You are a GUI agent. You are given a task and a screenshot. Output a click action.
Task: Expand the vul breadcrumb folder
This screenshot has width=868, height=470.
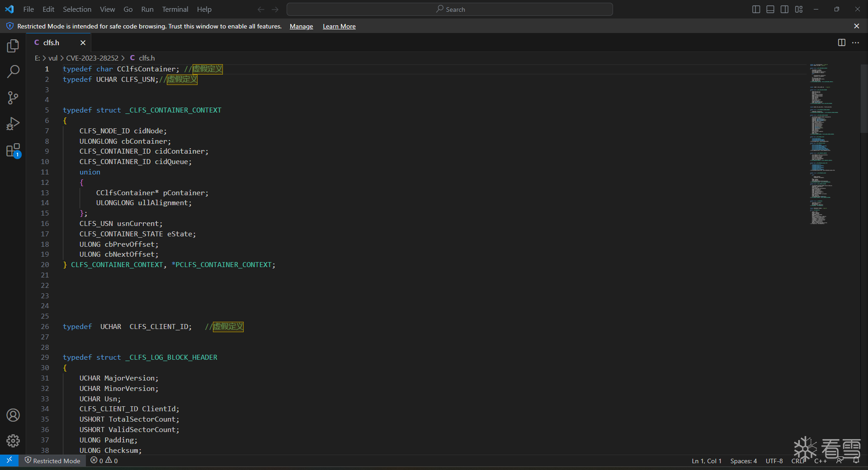53,58
